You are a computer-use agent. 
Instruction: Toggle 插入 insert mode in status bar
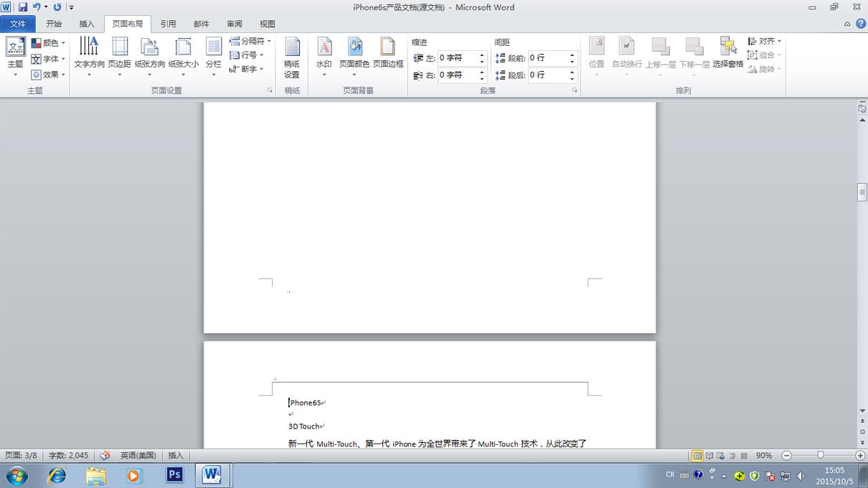[176, 456]
